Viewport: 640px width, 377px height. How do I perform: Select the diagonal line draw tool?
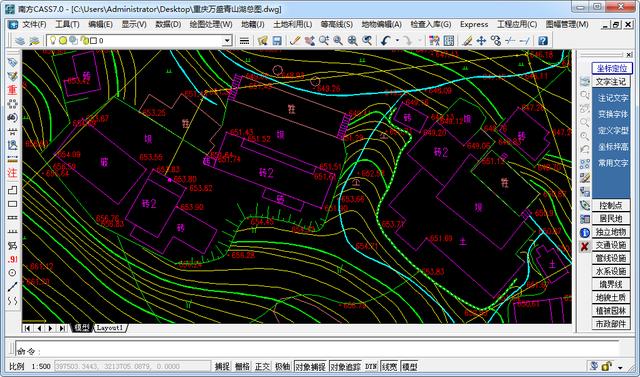pyautogui.click(x=13, y=287)
